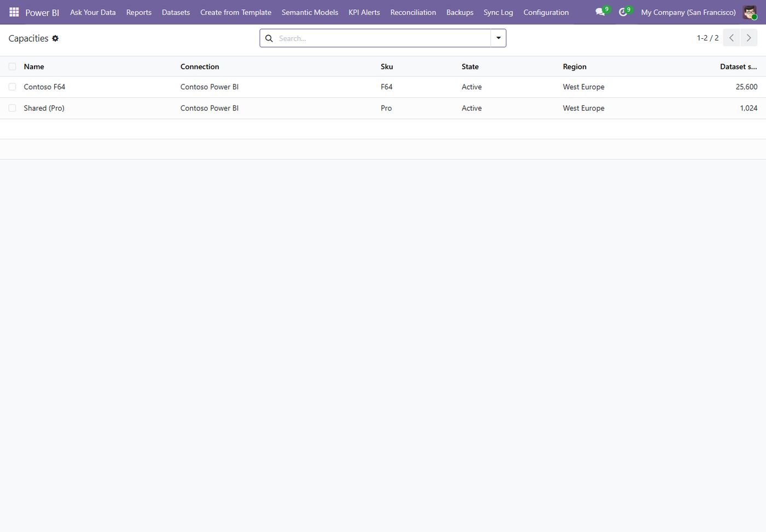The width and height of the screenshot is (766, 532).
Task: Open the Shared (Pro) capacity record
Action: 44,108
